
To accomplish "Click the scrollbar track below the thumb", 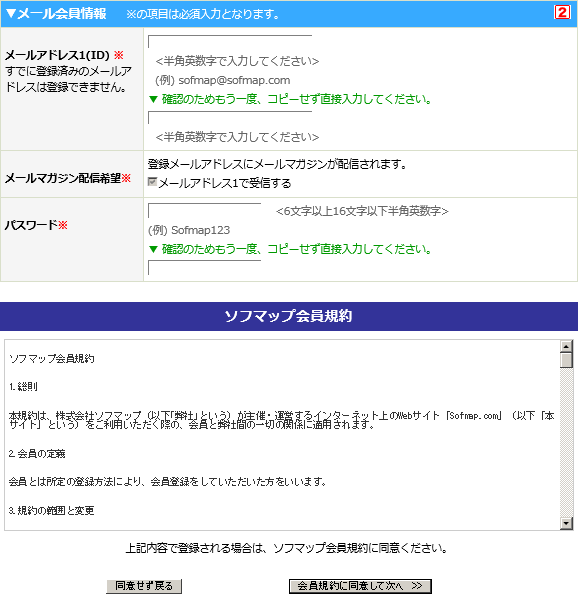I will (x=566, y=442).
